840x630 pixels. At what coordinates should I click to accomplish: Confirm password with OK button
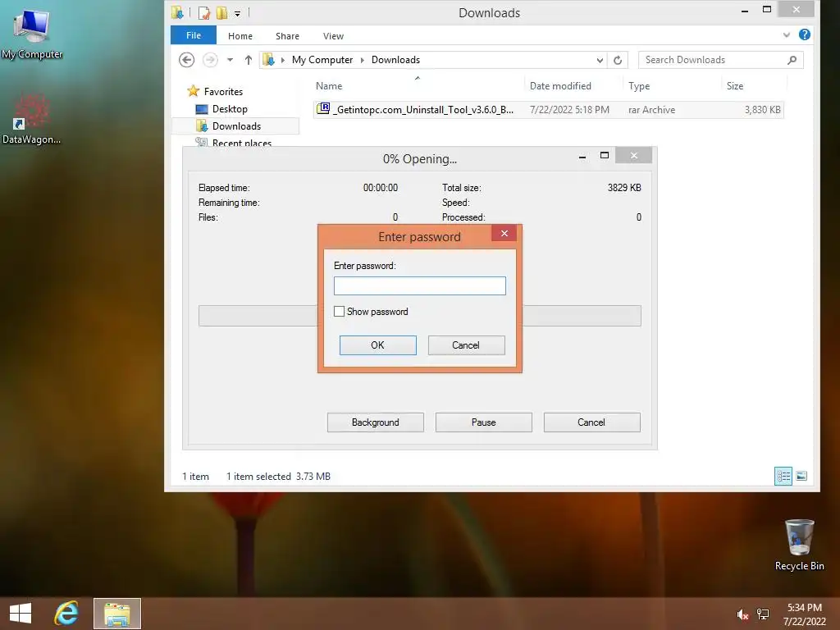tap(377, 345)
